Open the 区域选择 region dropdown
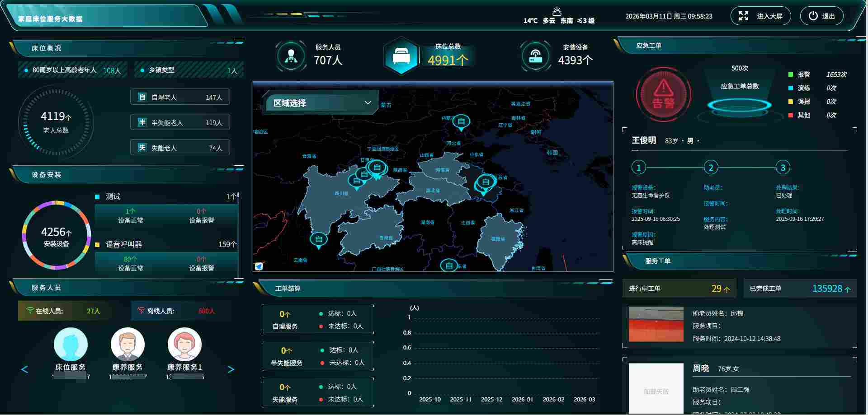The height and width of the screenshot is (415, 868). point(320,103)
